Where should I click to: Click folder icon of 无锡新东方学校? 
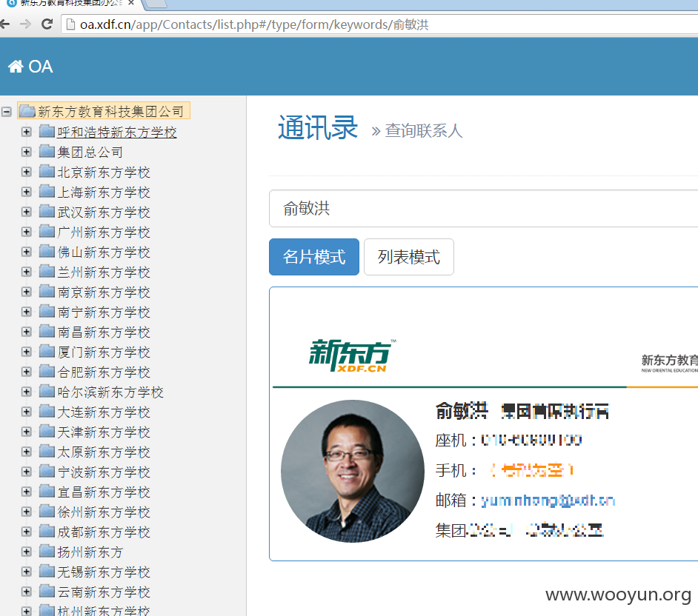click(47, 571)
